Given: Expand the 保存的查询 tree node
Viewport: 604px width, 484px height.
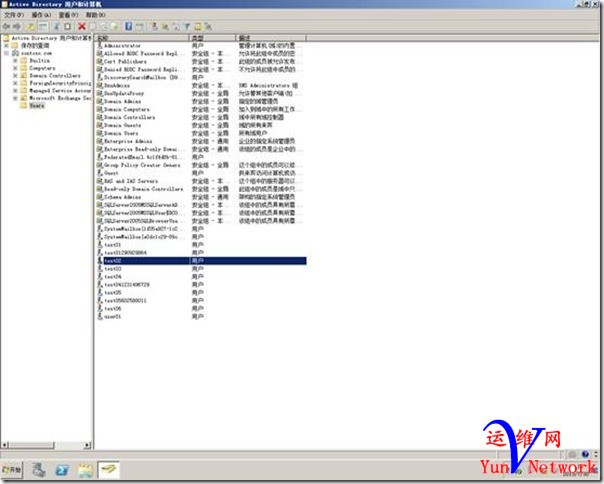Looking at the screenshot, I should (6, 45).
